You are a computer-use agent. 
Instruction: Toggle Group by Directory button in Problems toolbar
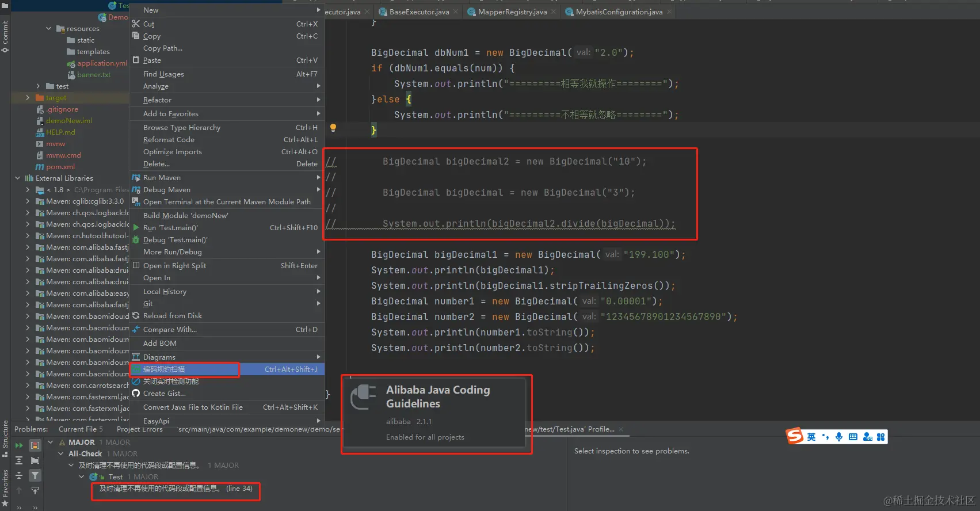click(x=35, y=460)
